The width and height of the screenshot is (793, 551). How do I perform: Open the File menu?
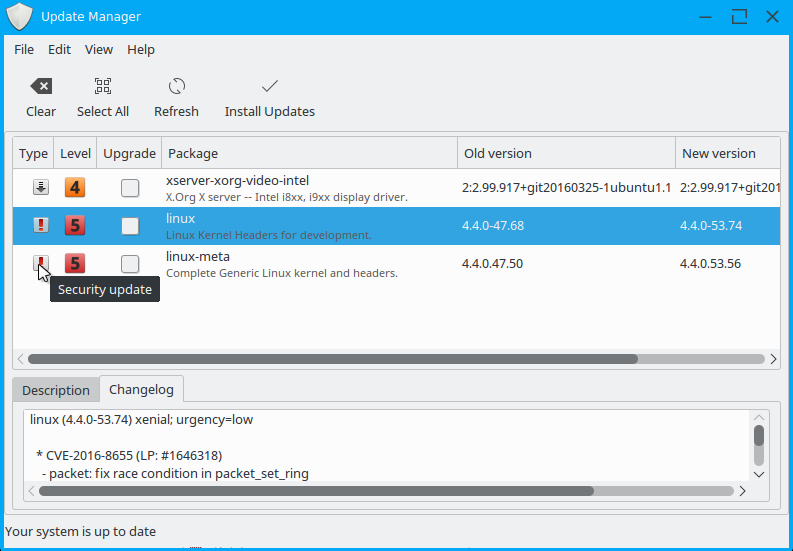point(24,49)
